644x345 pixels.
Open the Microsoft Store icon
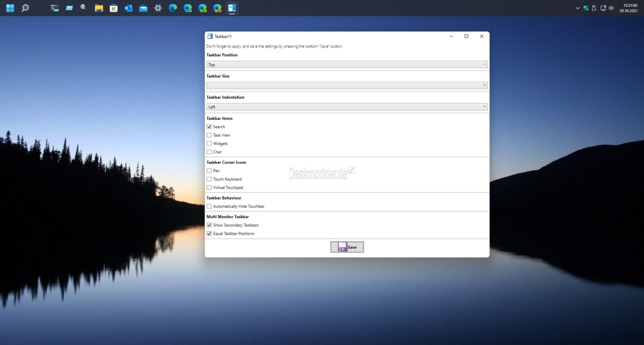point(114,8)
